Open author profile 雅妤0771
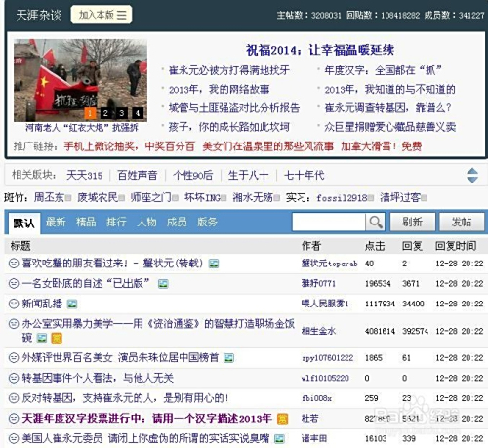This screenshot has width=488, height=448. pyautogui.click(x=318, y=283)
